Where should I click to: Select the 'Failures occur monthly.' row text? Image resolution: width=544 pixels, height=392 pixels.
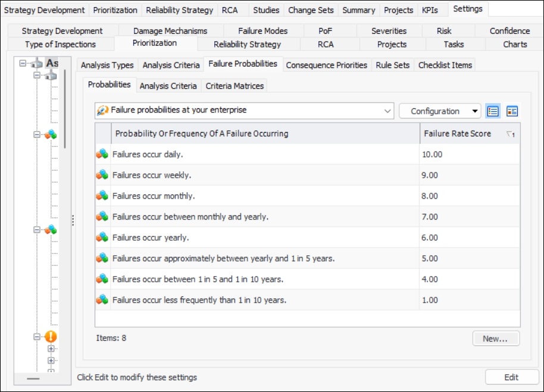(154, 196)
